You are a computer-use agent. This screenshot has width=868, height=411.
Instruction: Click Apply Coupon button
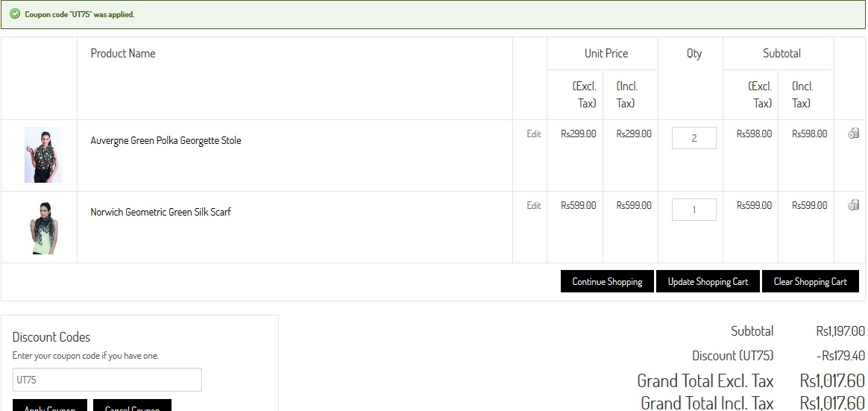[x=49, y=407]
